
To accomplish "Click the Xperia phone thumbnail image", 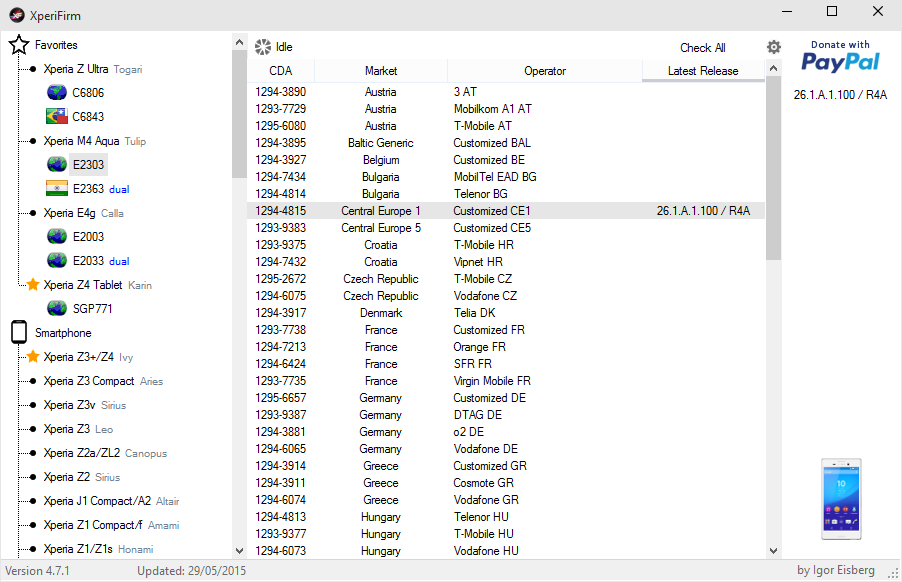I will coord(841,499).
